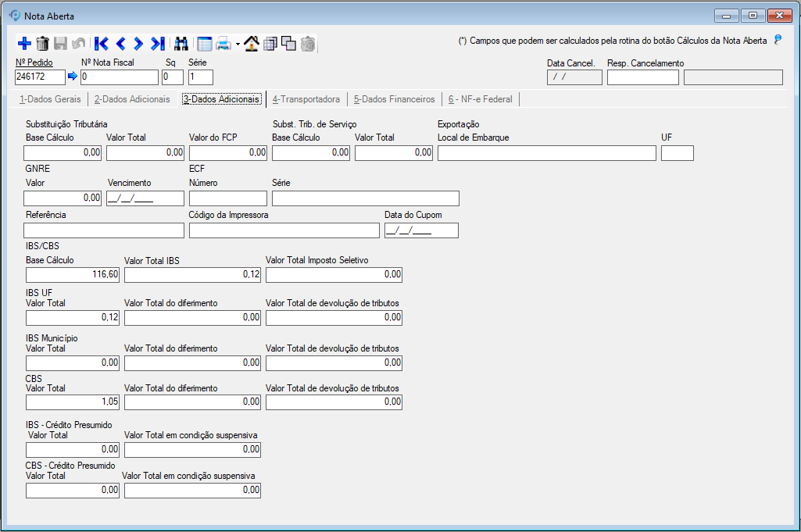Viewport: 801px width, 532px height.
Task: Go to the previous record
Action: click(120, 44)
